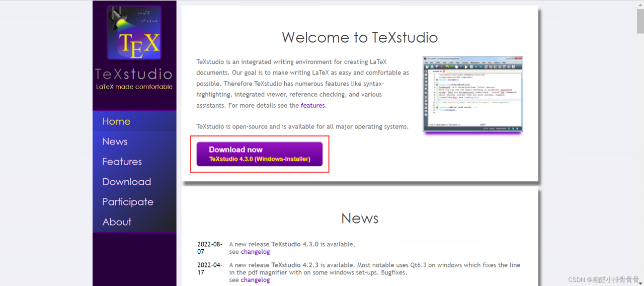Click the bold 'TeXstudio 4.2.3' text
Viewport: 644px width, 286px height.
coord(295,265)
